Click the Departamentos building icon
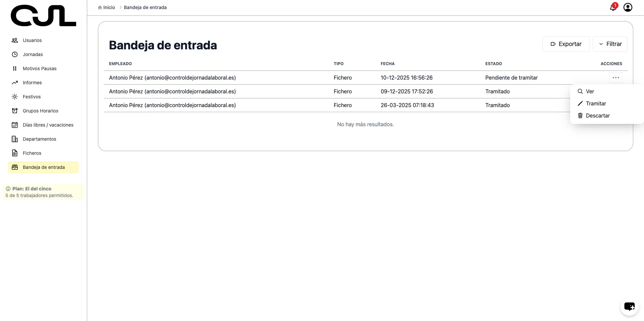 click(15, 139)
